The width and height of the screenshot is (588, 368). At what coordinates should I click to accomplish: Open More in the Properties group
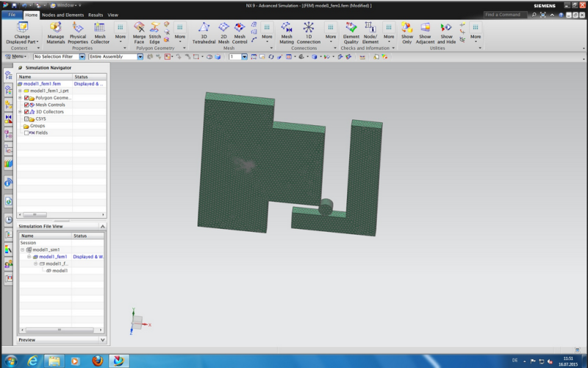click(x=121, y=32)
